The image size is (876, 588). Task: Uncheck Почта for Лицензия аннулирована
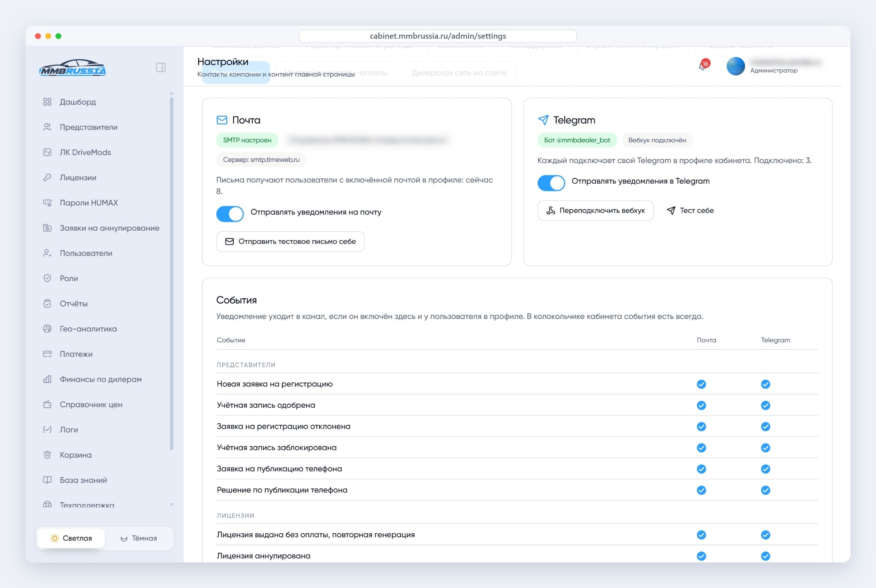click(701, 556)
